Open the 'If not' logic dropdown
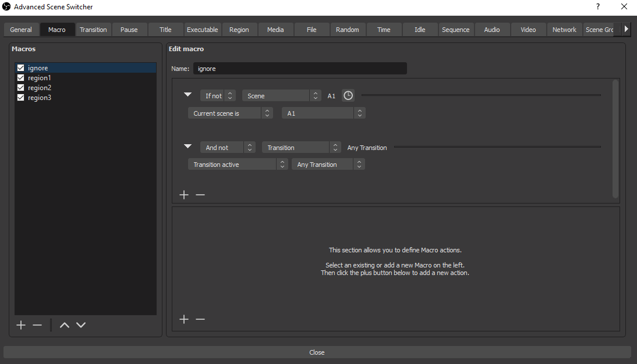 pyautogui.click(x=218, y=96)
